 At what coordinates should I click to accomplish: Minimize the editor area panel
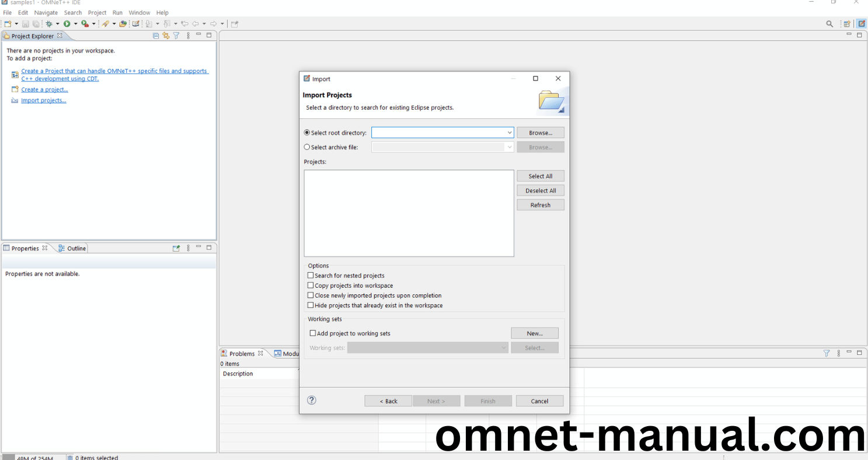(849, 35)
